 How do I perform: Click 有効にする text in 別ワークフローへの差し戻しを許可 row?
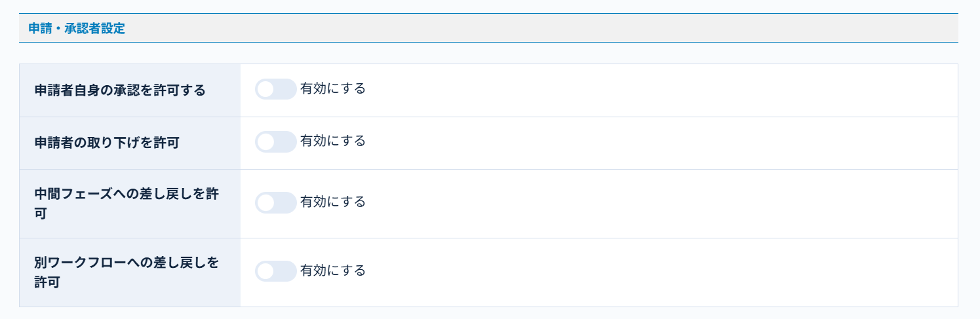click(x=333, y=271)
